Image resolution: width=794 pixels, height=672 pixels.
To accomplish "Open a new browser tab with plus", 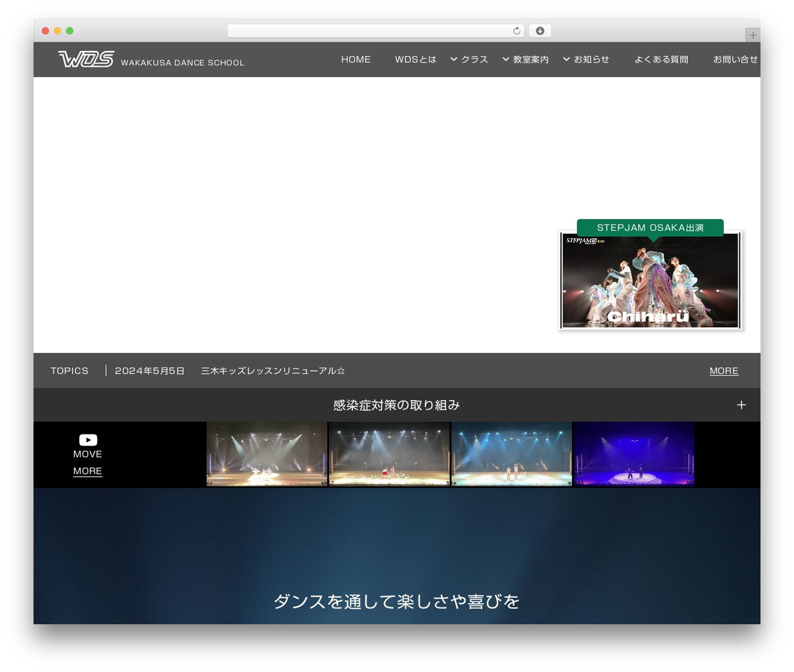I will coord(752,35).
